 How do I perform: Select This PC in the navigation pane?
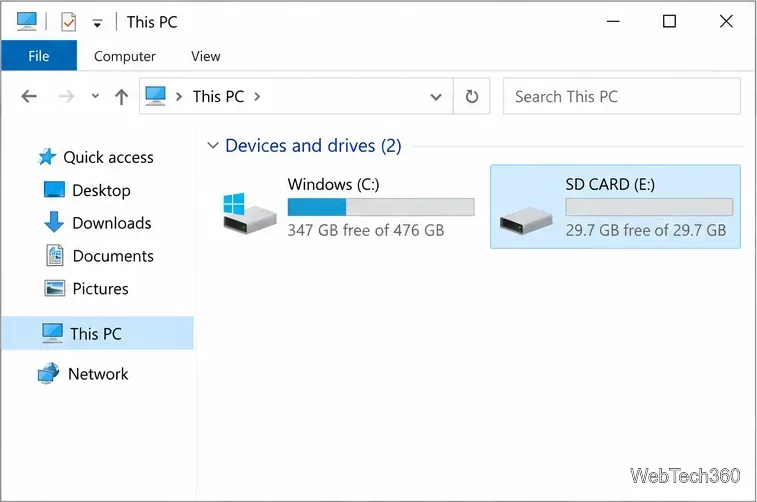96,334
